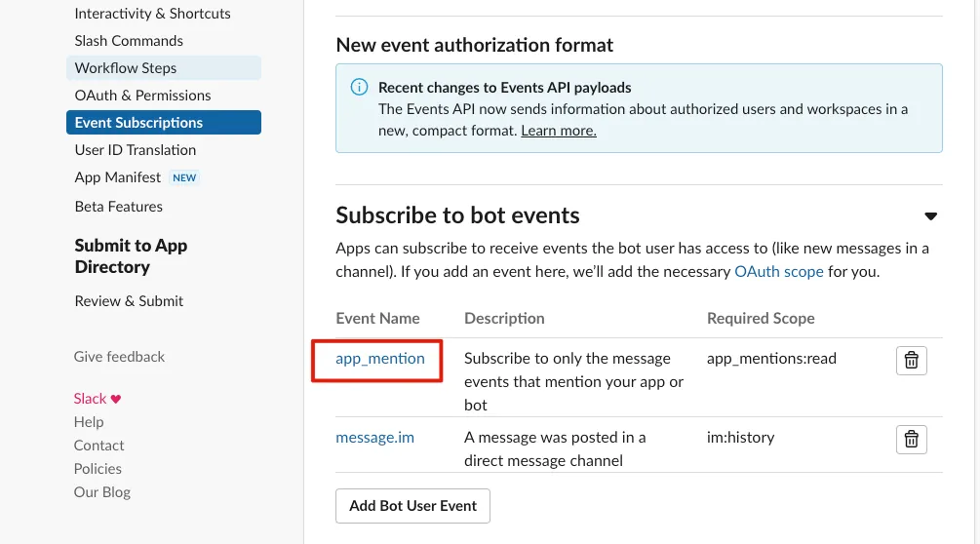The height and width of the screenshot is (544, 980).
Task: Open App Manifest page
Action: click(118, 177)
